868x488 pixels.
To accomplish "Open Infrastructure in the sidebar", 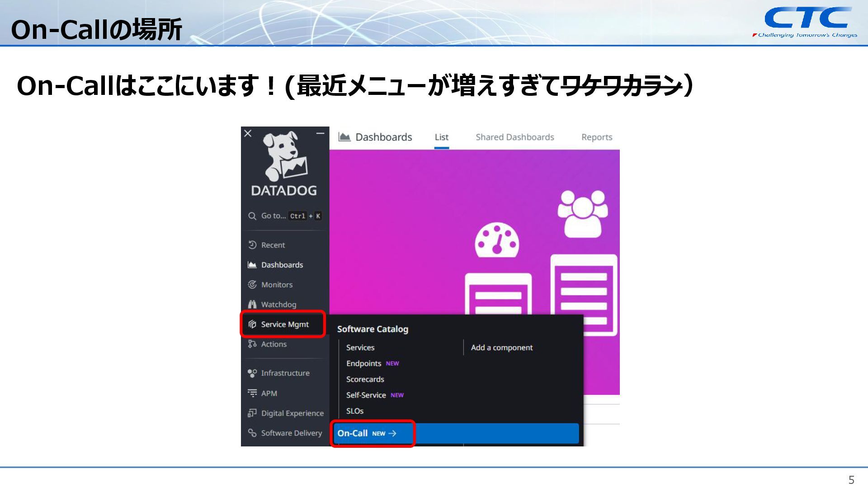I will pos(285,373).
